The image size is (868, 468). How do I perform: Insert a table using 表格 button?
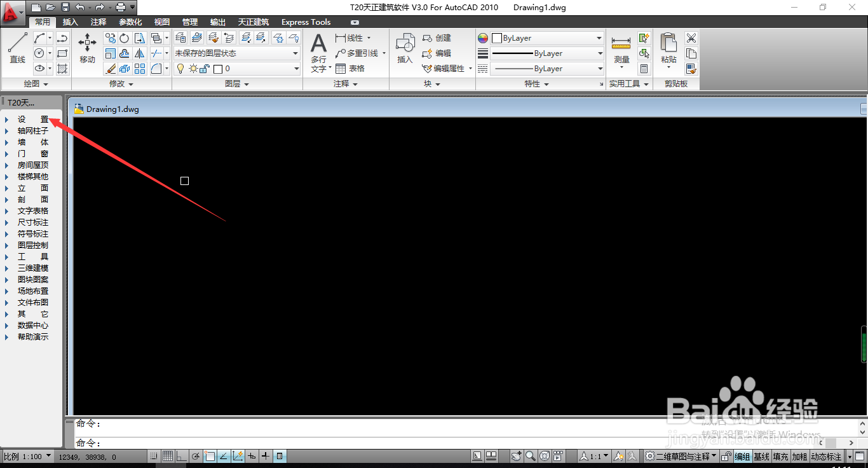[x=350, y=69]
